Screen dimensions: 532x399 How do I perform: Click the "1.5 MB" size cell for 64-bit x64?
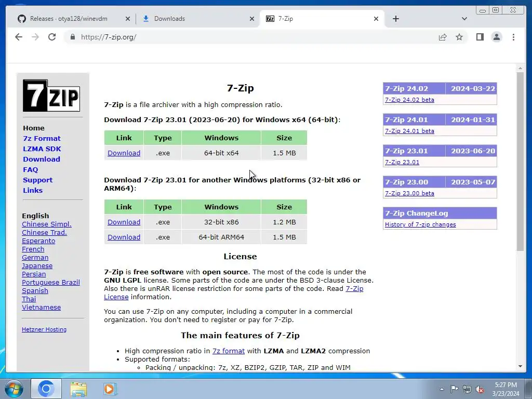284,153
